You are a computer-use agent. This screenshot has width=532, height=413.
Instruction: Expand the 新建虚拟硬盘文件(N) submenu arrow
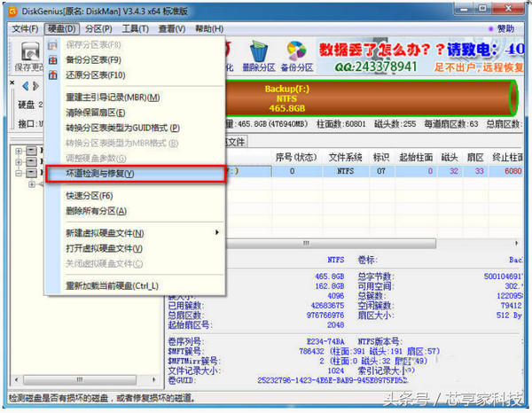[x=217, y=232]
